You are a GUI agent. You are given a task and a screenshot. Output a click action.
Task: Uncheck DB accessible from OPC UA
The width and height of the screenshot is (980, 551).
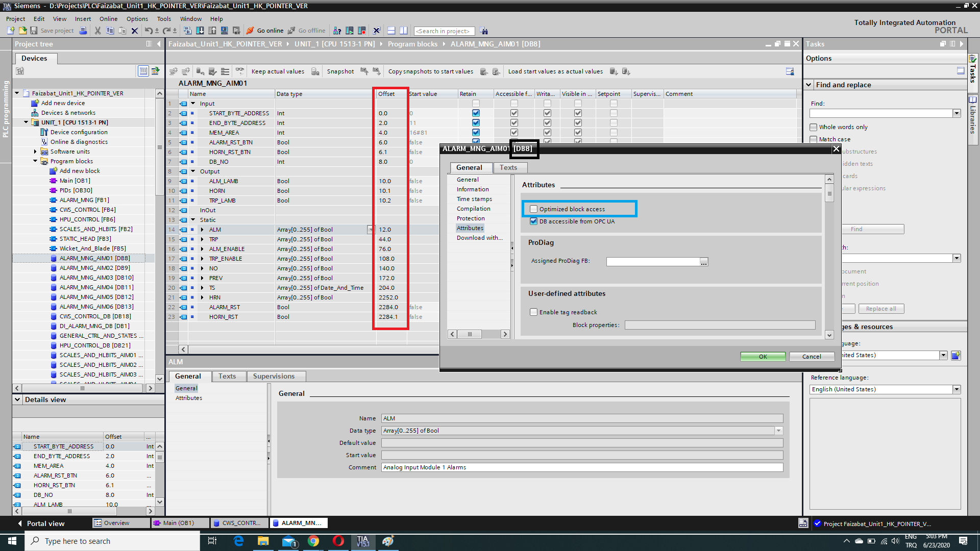533,221
